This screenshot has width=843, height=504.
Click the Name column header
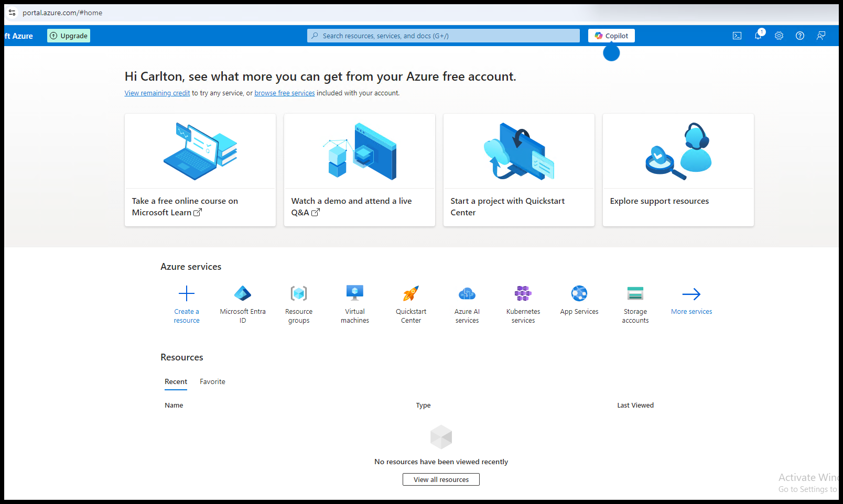point(174,406)
